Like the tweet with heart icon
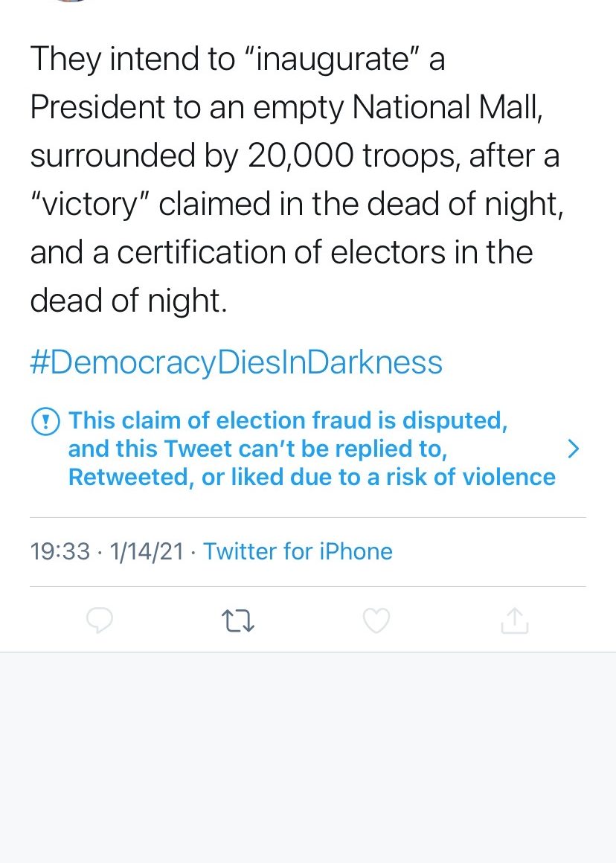The height and width of the screenshot is (863, 616). click(x=376, y=620)
